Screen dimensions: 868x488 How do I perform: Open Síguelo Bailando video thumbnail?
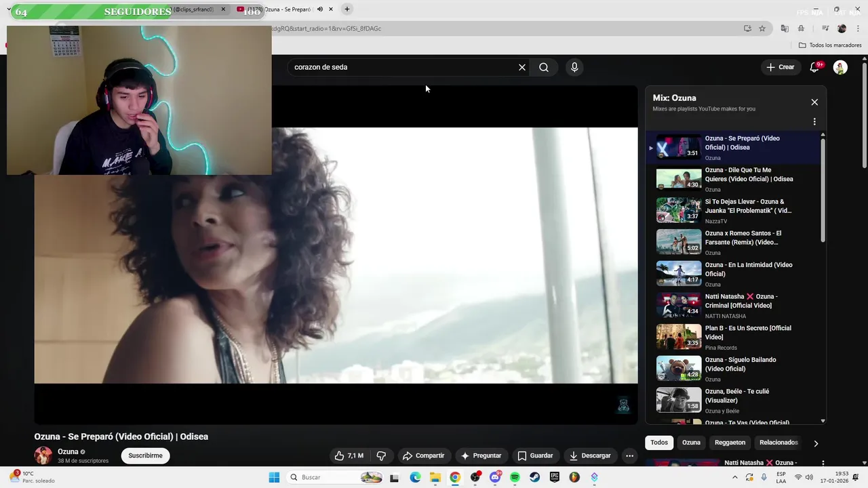(x=679, y=369)
